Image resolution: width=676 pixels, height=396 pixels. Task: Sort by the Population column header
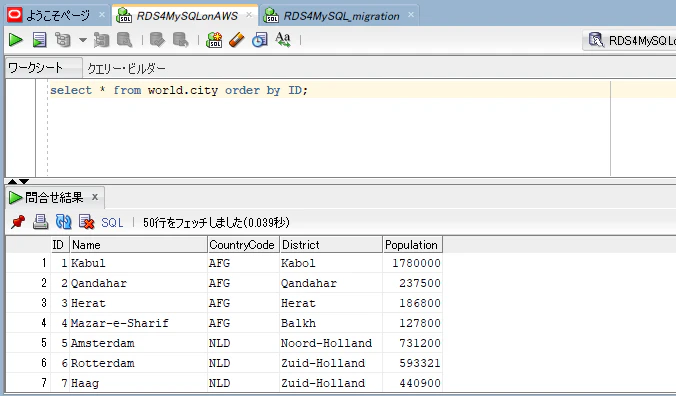(x=412, y=245)
